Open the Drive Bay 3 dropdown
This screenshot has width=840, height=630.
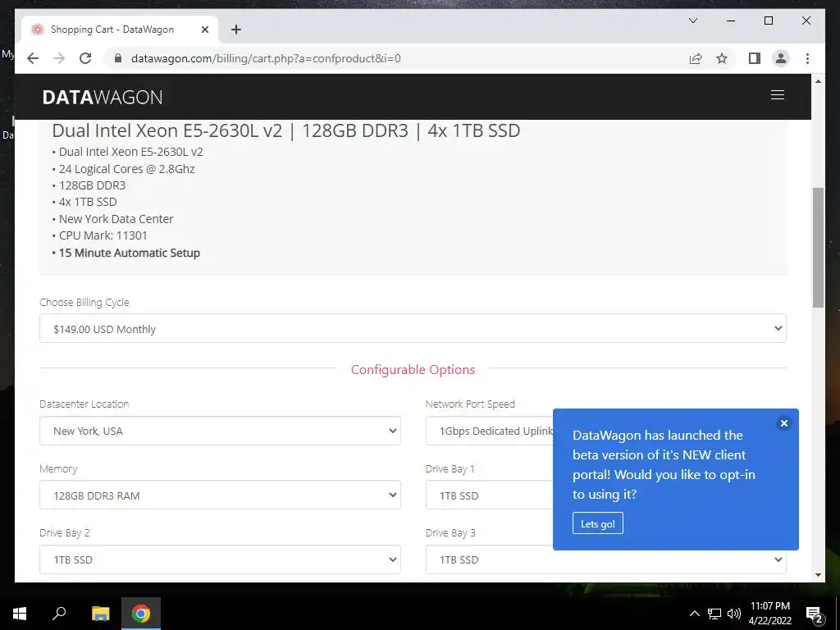606,559
